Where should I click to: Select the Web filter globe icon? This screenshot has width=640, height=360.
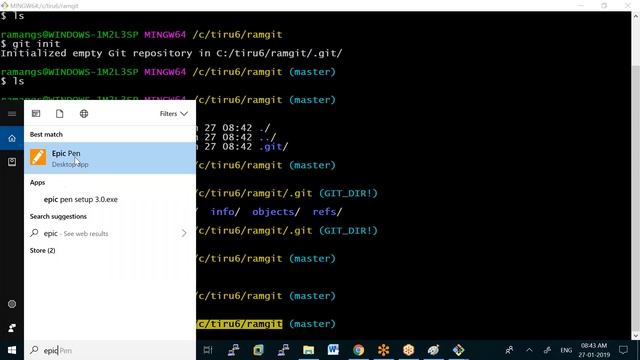point(84,114)
